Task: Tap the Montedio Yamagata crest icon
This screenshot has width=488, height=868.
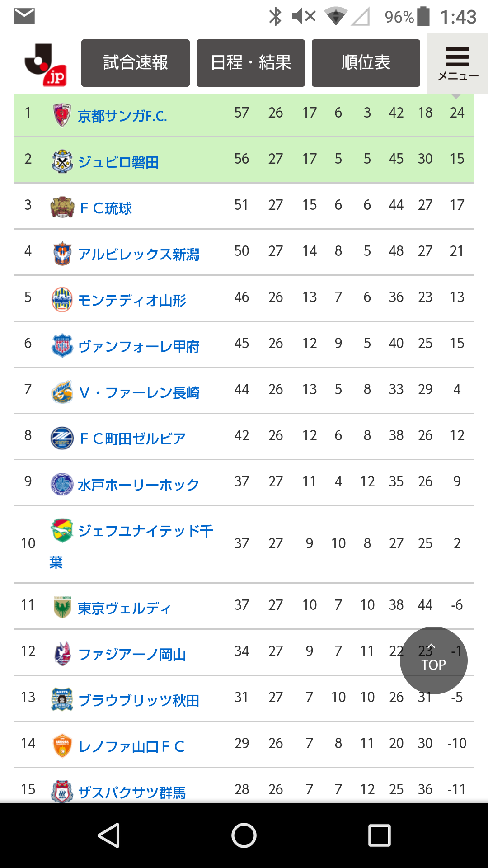Action: click(x=62, y=300)
